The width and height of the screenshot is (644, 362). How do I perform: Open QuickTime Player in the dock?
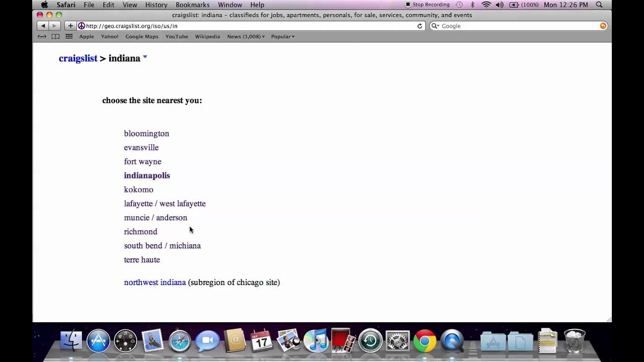point(452,341)
